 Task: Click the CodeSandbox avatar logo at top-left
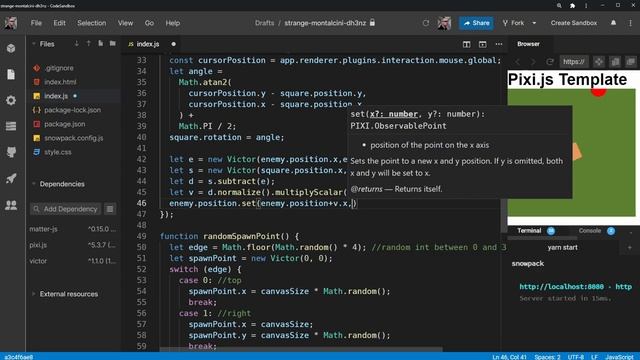point(11,23)
